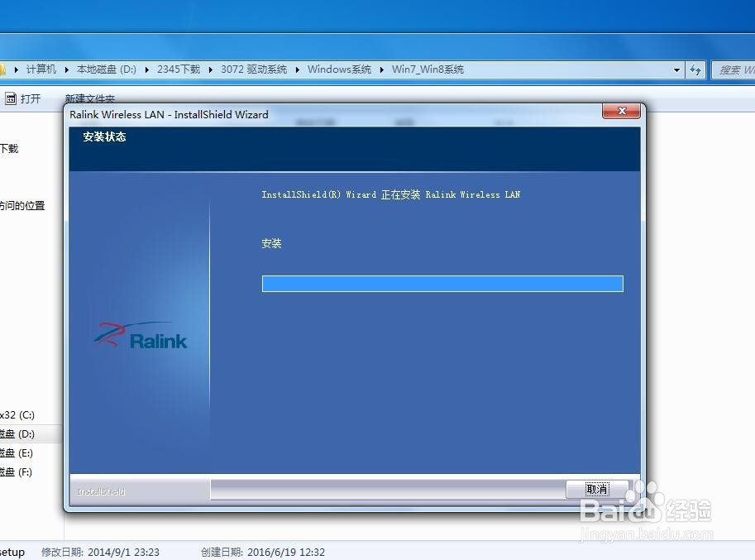
Task: Click the 正在安装 Ralink Wireless LAN message
Action: 390,194
